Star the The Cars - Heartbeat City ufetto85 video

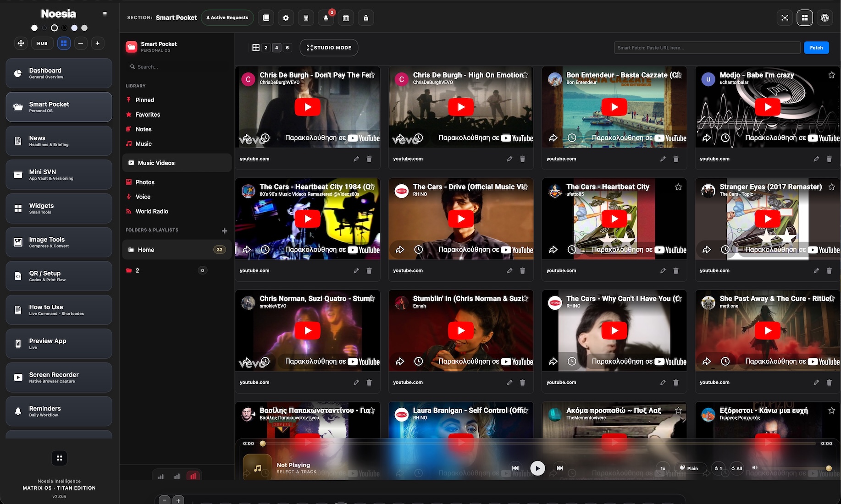(678, 187)
